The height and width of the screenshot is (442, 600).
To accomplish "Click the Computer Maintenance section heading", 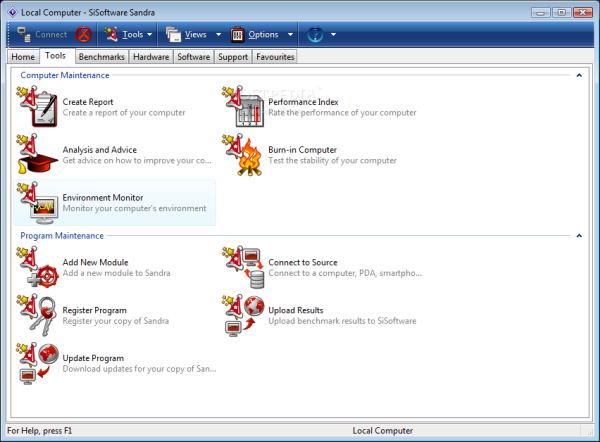I will click(x=65, y=75).
